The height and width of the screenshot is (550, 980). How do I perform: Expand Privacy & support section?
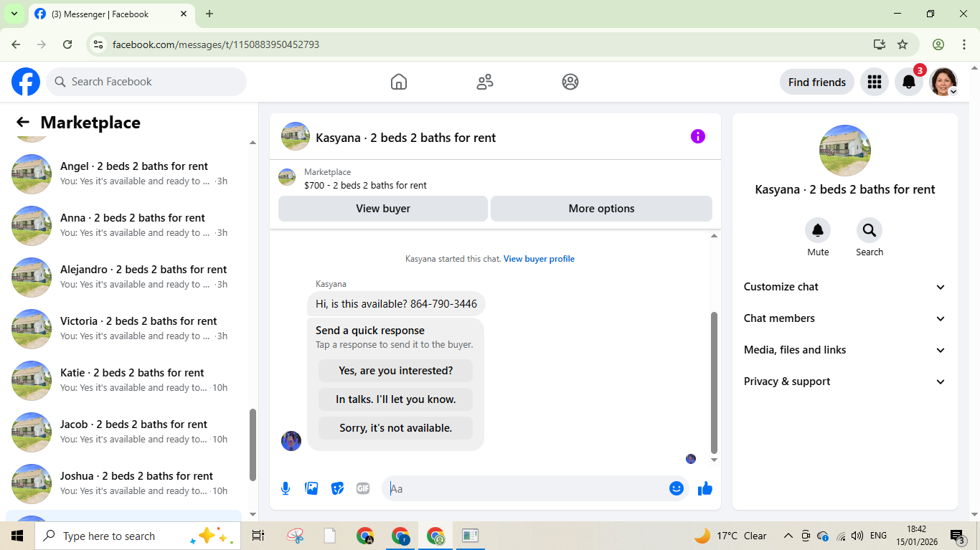coord(844,381)
